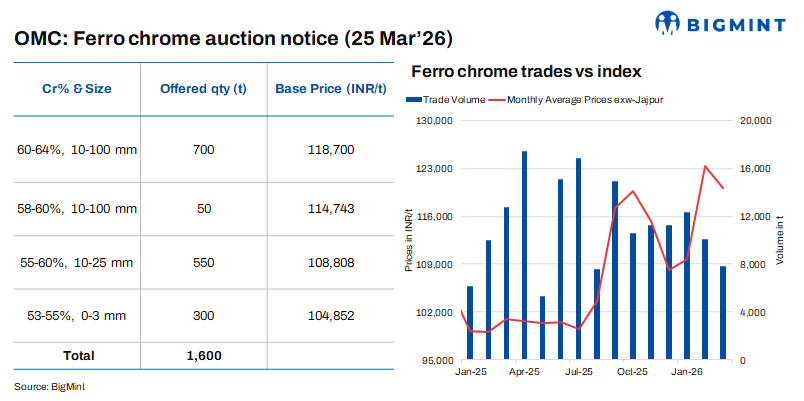Click the 53-55%, 0-3 mm row label

tap(78, 316)
